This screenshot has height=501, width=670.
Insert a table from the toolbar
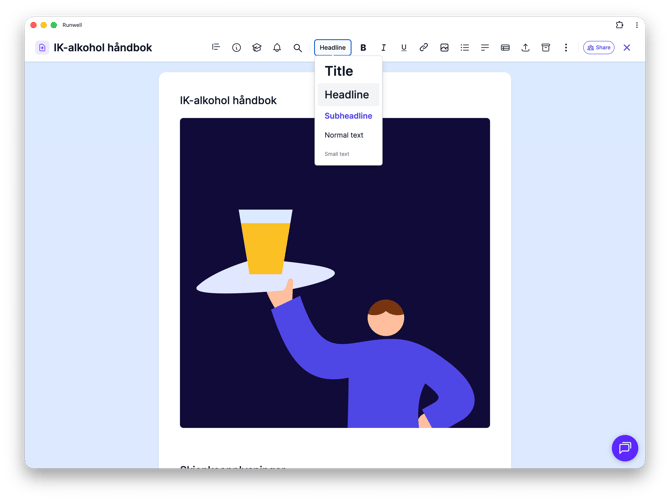[505, 47]
